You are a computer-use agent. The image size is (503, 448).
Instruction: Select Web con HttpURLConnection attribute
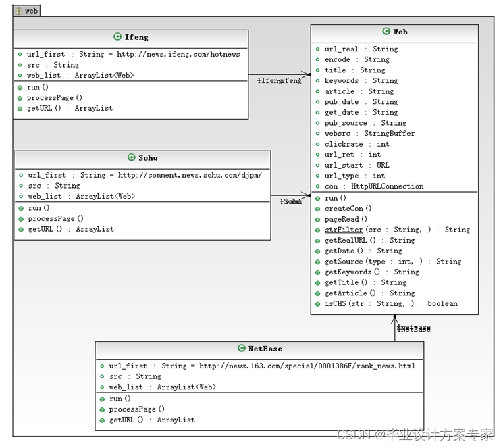click(x=374, y=186)
